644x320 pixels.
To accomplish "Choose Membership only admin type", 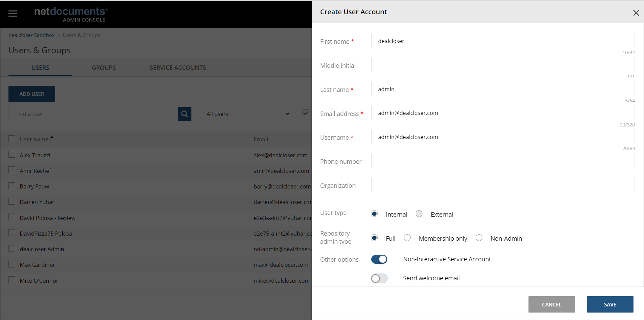I will pyautogui.click(x=407, y=238).
